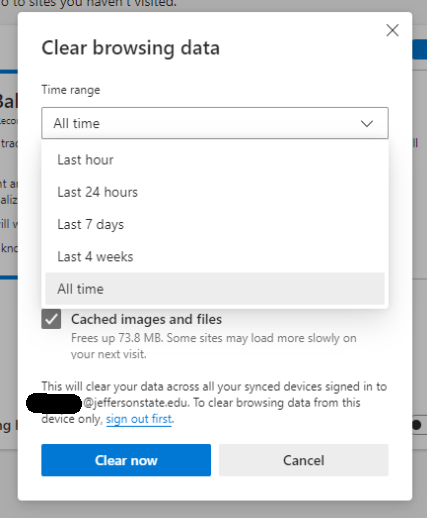
Task: Select Last 4 weeks option
Action: point(215,257)
